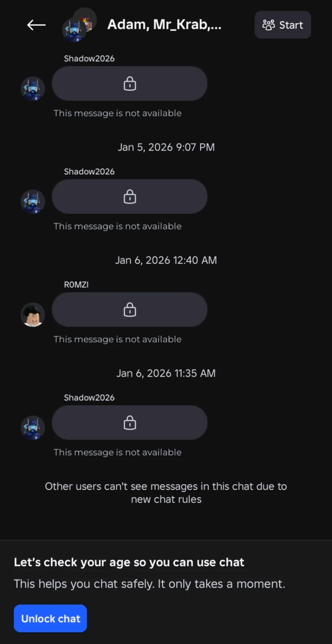Tap Shadow2026 username above the last message
332x644 pixels.
pos(89,398)
